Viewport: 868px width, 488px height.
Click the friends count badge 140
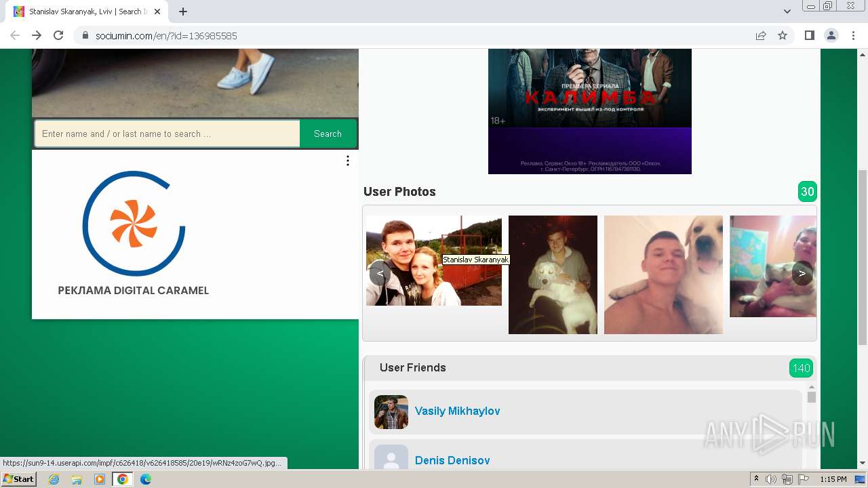point(801,368)
